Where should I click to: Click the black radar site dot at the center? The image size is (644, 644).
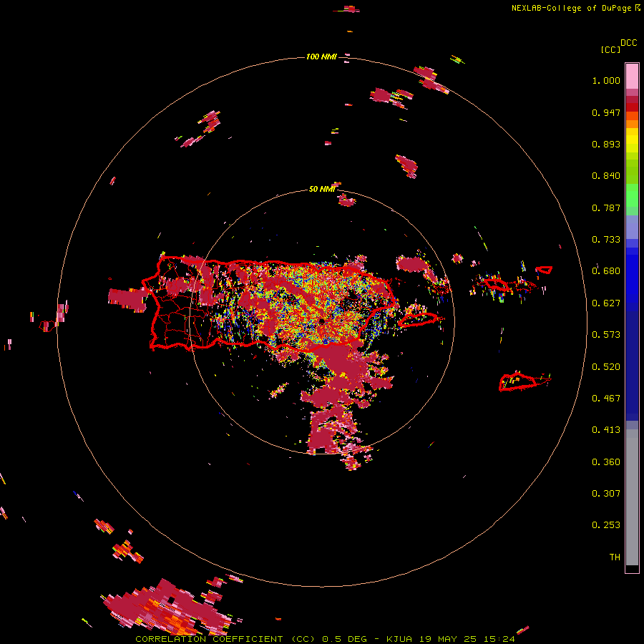[x=321, y=321]
